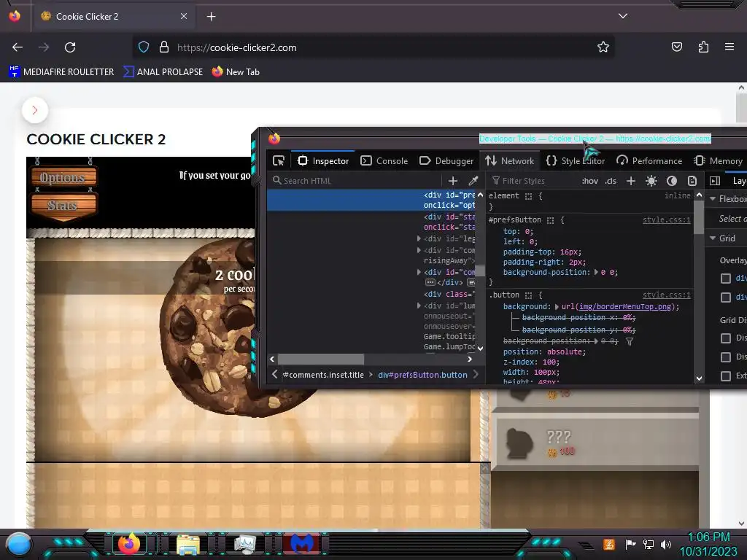
Task: Open a new tab with the plus button
Action: click(x=211, y=17)
